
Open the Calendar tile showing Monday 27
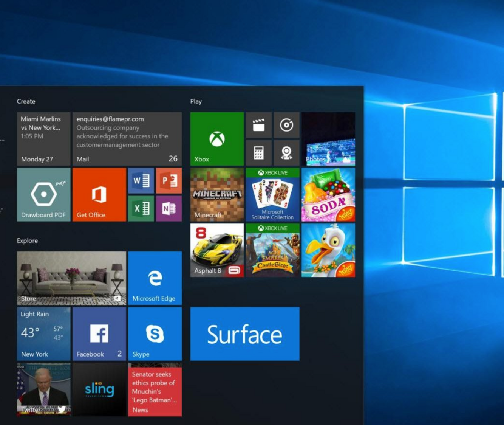coord(43,139)
